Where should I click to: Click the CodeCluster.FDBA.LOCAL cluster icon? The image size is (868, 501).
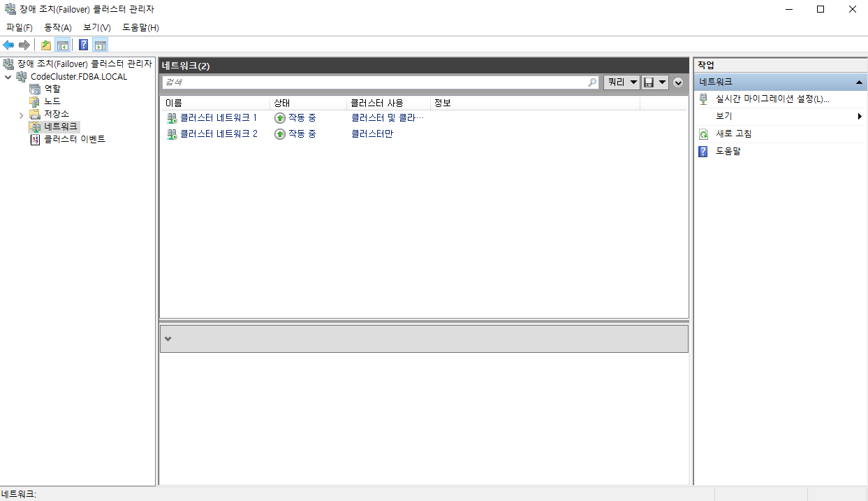click(x=21, y=76)
